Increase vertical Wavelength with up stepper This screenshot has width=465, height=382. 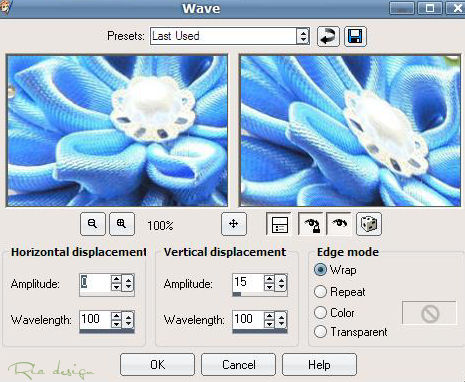(x=269, y=316)
